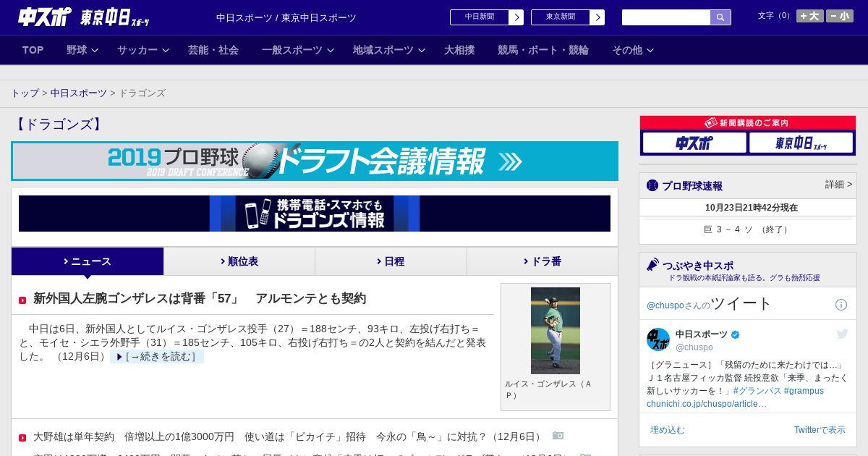Click the camera icon beside 大野雄 article
Screen dimensions: 868x456
click(558, 436)
